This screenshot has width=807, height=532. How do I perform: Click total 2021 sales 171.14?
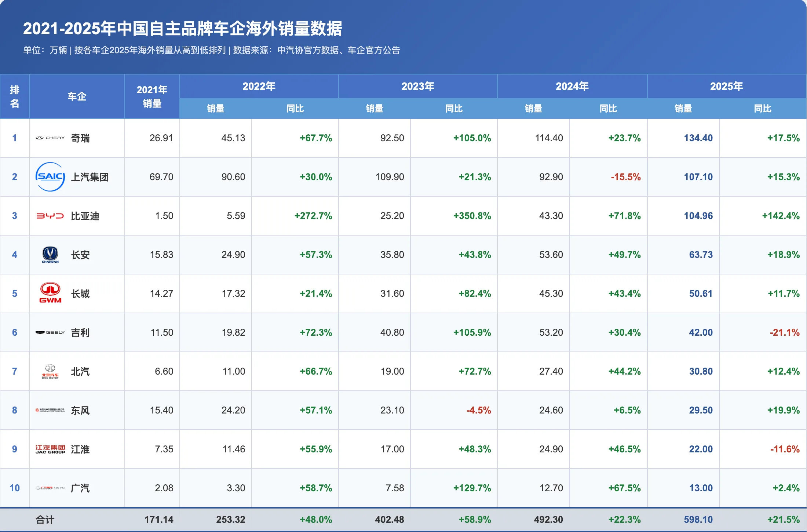(x=159, y=520)
